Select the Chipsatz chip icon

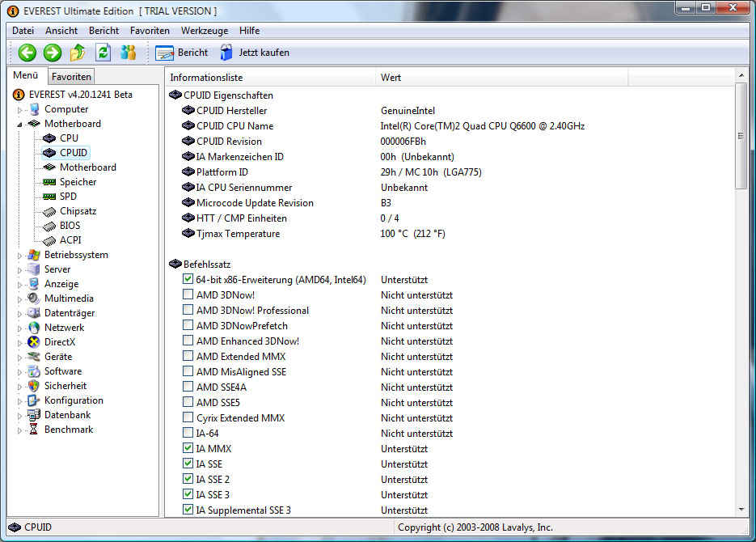[49, 212]
